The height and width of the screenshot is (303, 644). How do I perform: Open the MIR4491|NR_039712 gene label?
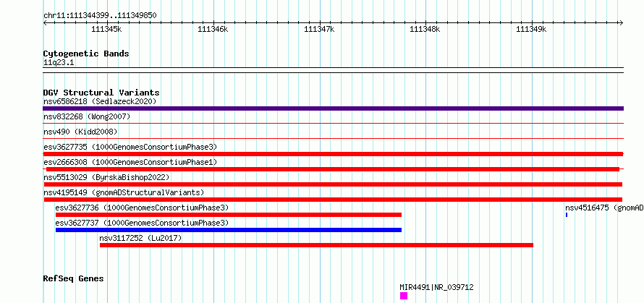436,287
